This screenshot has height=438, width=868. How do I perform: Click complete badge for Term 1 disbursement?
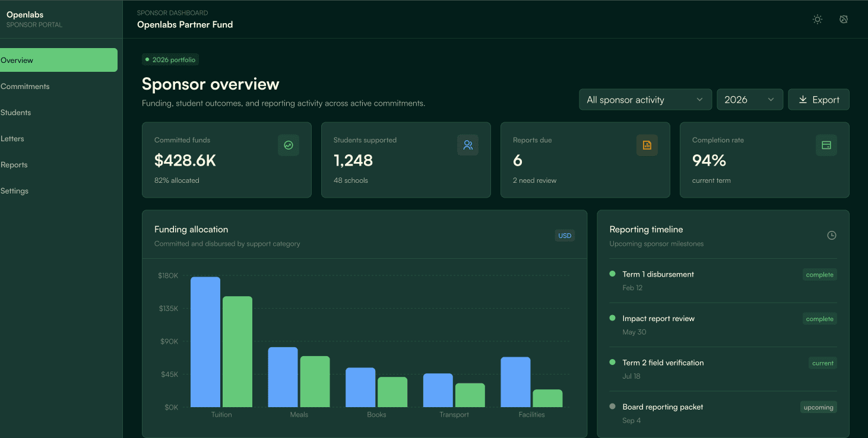pos(820,275)
